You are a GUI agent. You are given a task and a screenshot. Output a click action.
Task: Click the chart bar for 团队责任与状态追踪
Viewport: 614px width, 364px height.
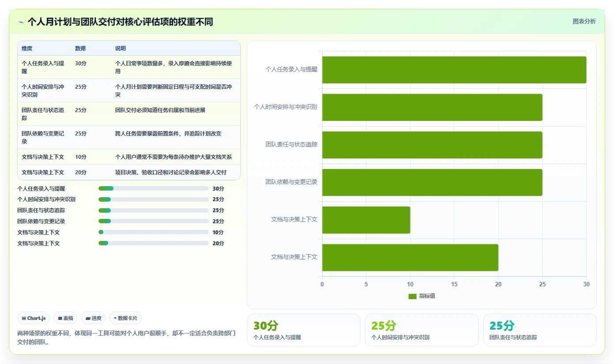(x=432, y=145)
